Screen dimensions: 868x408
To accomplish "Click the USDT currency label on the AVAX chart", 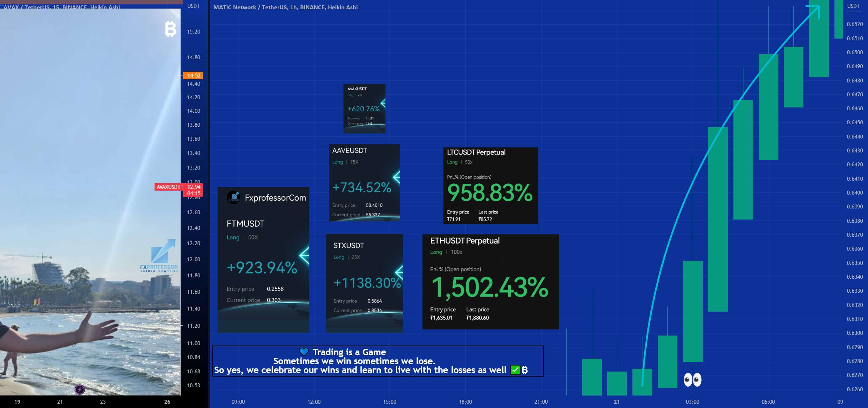I will pos(193,6).
